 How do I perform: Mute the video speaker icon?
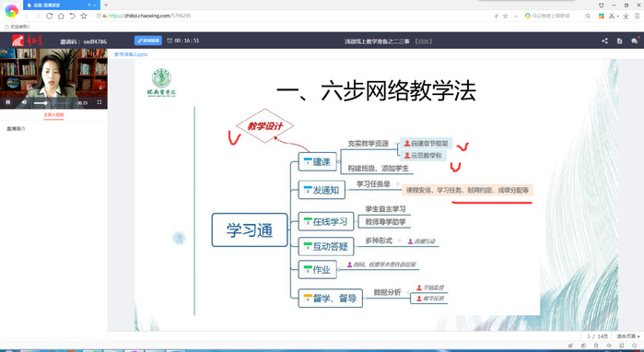coord(24,102)
